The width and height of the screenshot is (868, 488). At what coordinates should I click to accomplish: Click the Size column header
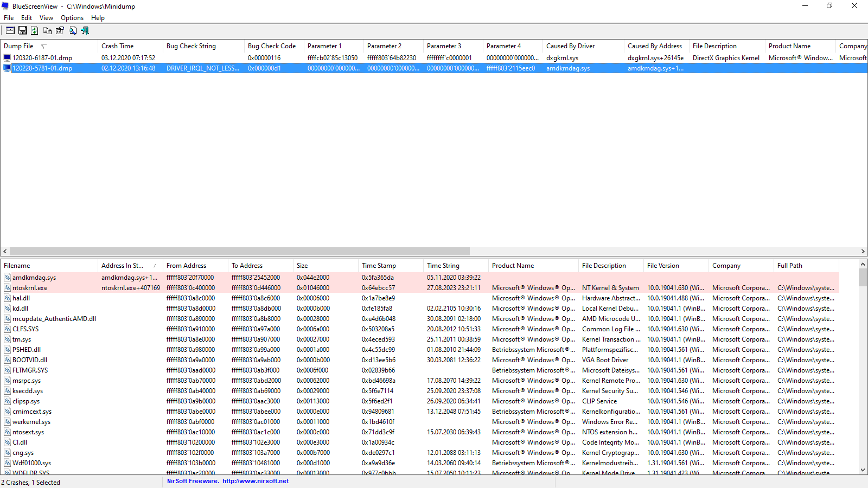[x=325, y=266]
